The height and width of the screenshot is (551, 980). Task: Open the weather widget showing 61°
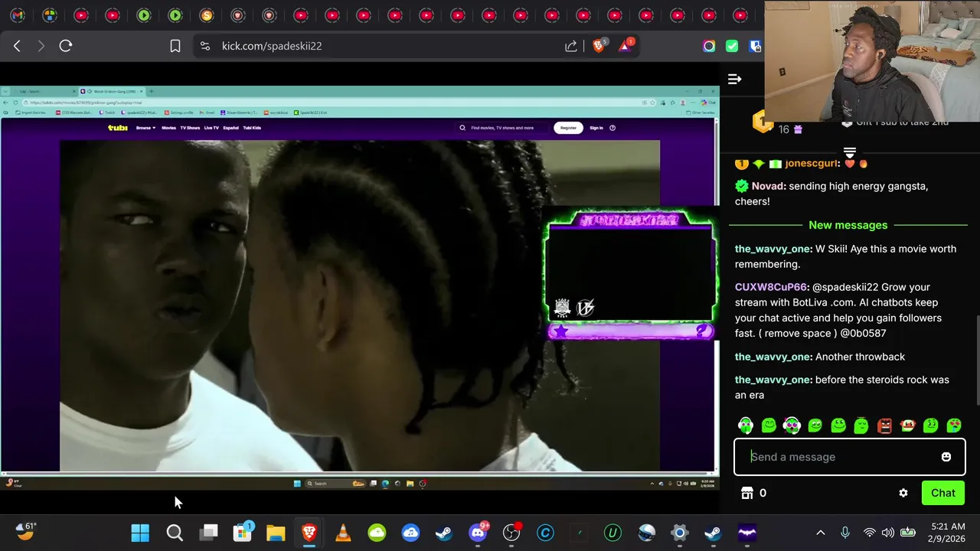tap(26, 532)
